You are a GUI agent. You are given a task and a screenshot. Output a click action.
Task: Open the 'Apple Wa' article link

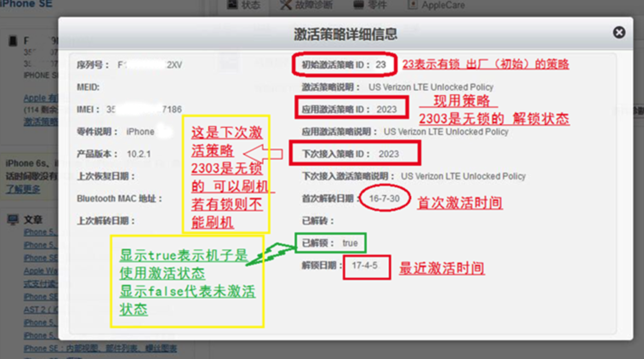tap(41, 271)
